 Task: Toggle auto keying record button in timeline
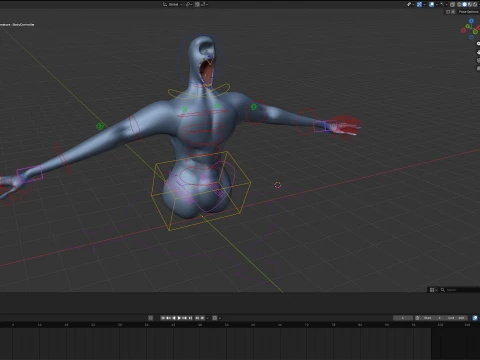tap(150, 318)
